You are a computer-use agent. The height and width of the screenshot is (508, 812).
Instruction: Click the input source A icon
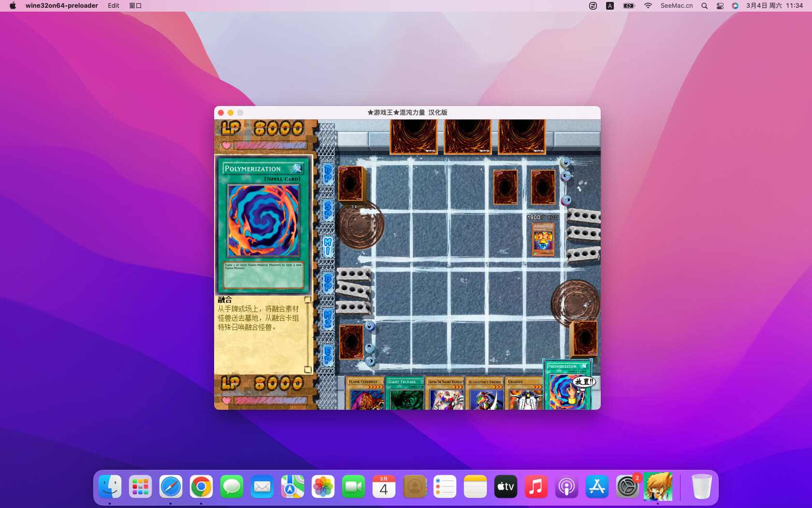tap(610, 6)
